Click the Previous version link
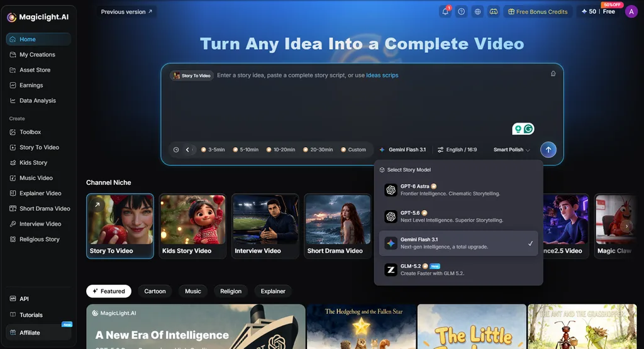The height and width of the screenshot is (349, 644). coord(126,12)
